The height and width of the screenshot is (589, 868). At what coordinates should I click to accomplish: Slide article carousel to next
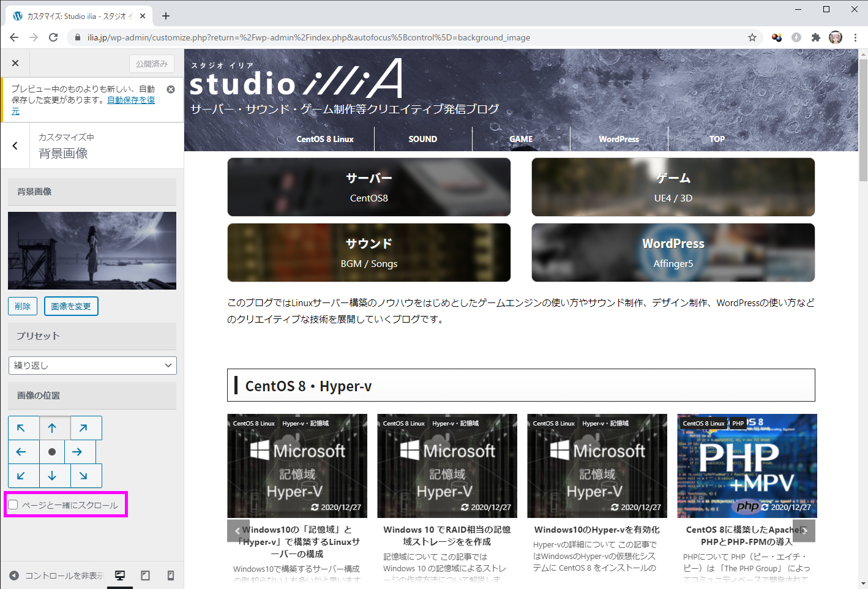[804, 531]
